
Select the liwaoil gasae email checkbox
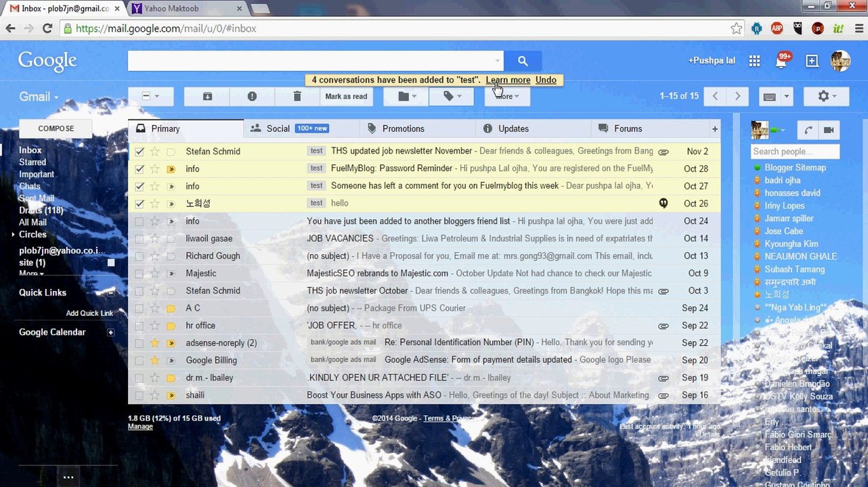(x=139, y=239)
